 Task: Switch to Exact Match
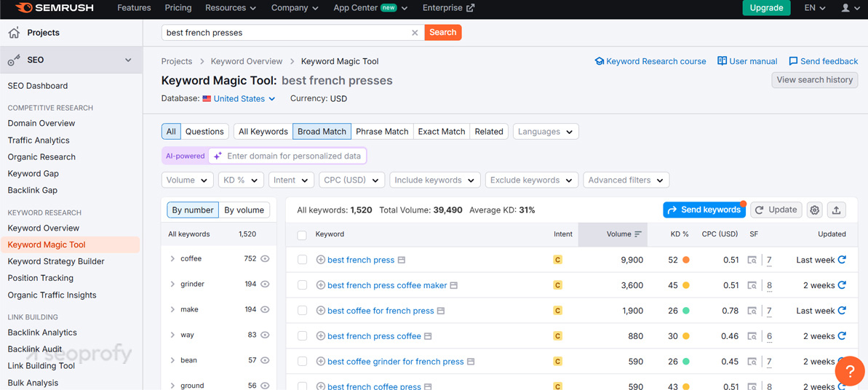tap(441, 132)
